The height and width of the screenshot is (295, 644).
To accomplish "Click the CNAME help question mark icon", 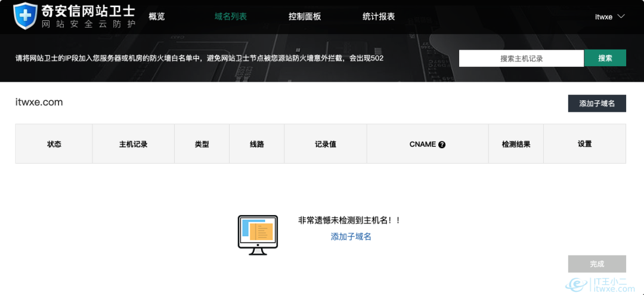I will [x=442, y=145].
